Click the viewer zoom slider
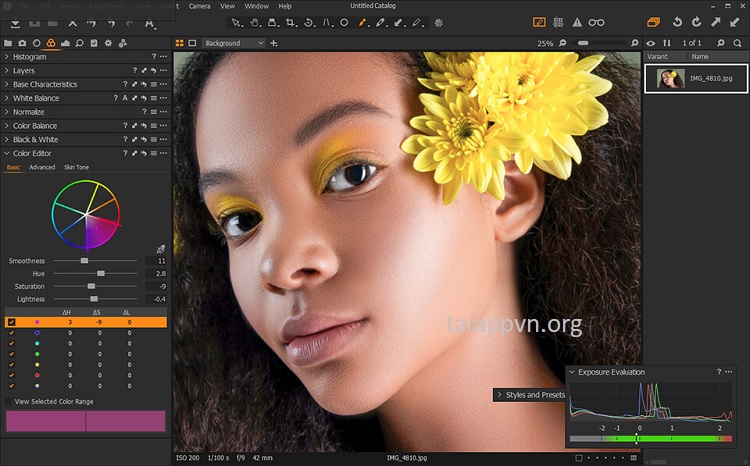 (x=599, y=43)
